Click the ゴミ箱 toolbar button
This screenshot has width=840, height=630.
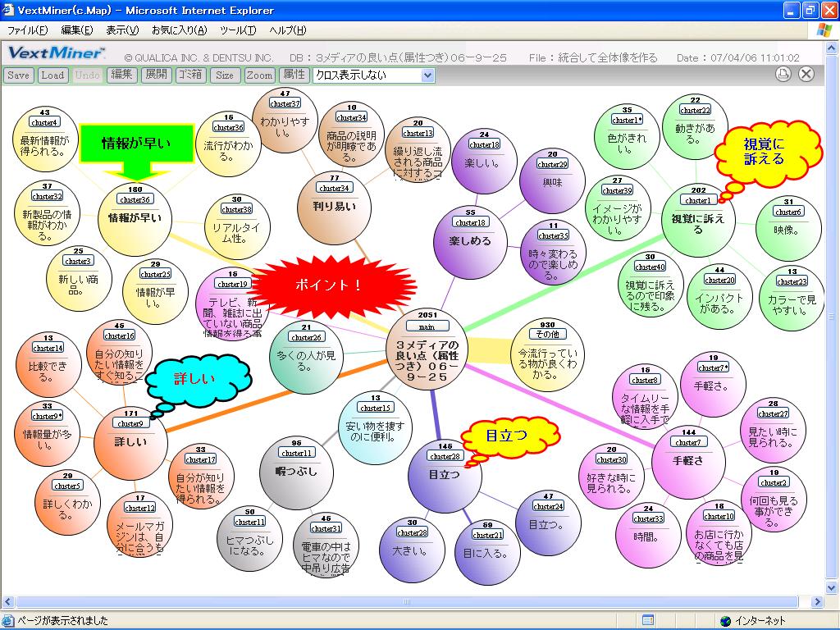[190, 75]
